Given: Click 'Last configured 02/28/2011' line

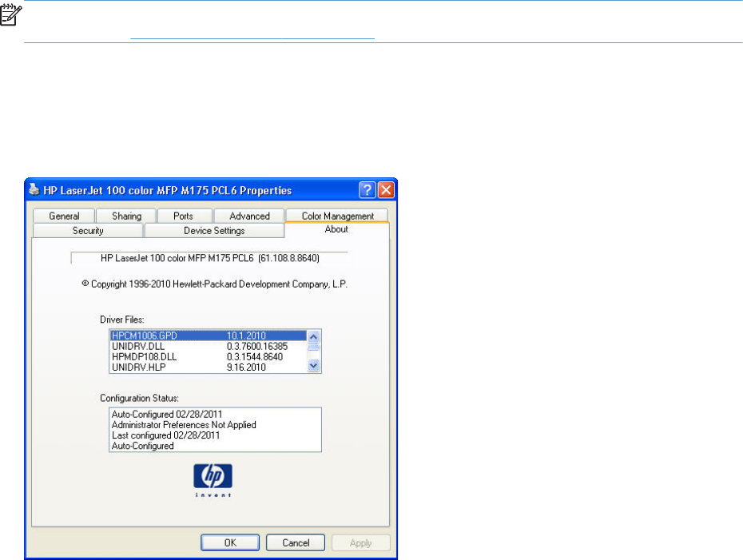Looking at the screenshot, I should pyautogui.click(x=166, y=435).
